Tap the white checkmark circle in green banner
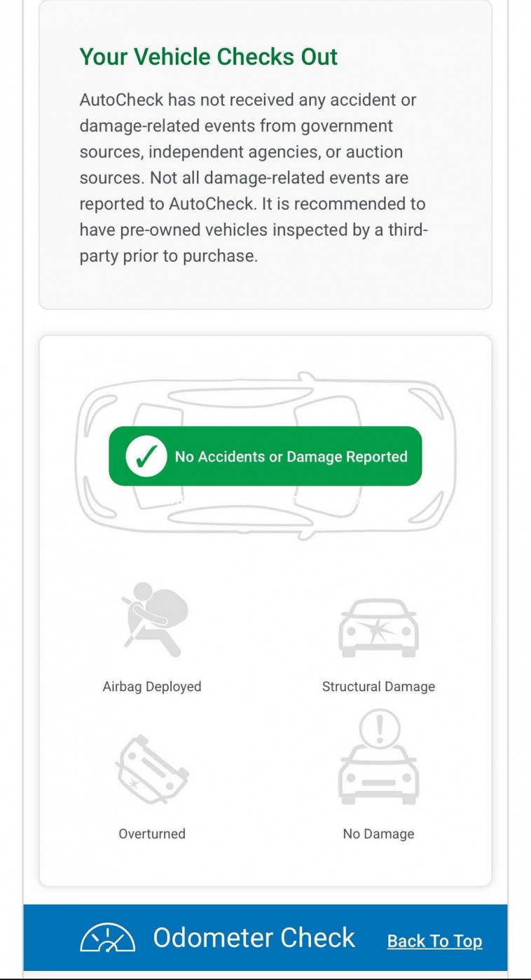Viewport: 531px width, 980px height. click(146, 456)
